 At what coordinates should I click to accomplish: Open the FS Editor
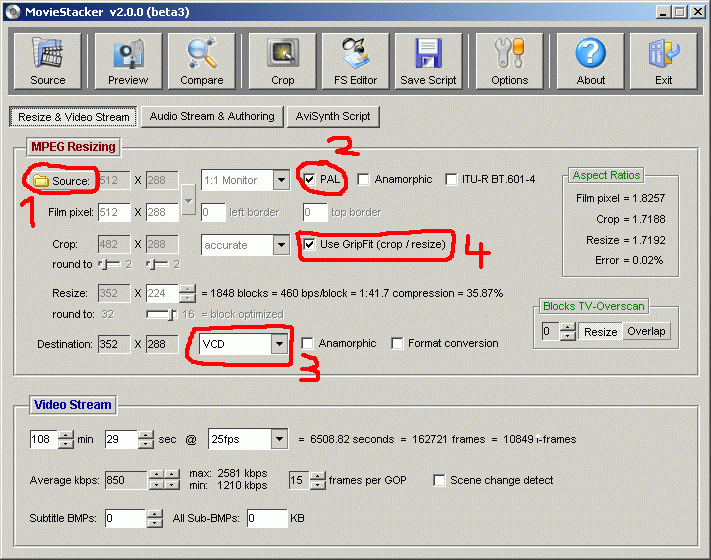pos(356,61)
